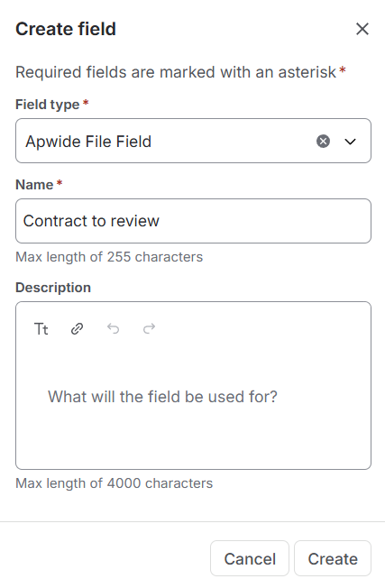The width and height of the screenshot is (385, 588).
Task: Click the 'Max length of 4000 characters' hint
Action: [x=114, y=483]
